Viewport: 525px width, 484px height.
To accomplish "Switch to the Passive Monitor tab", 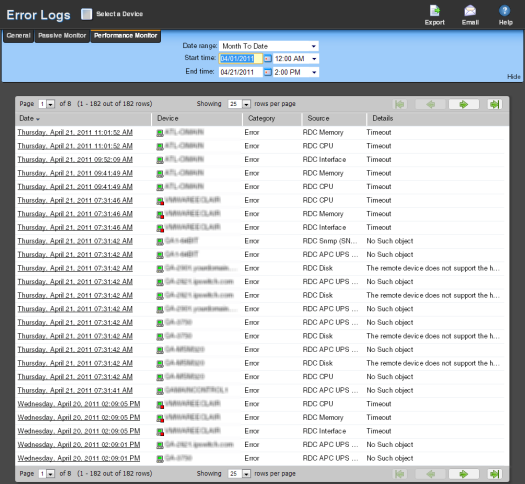I will [x=62, y=36].
